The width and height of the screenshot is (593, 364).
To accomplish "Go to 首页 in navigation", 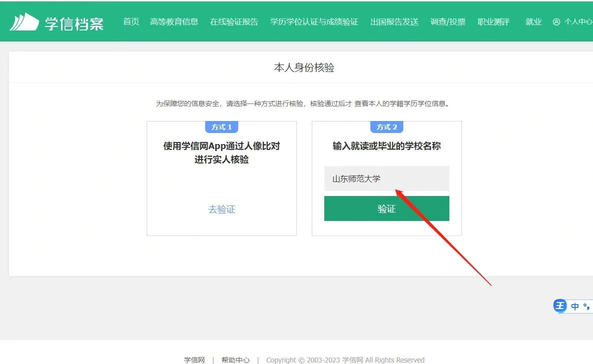I will tap(131, 22).
